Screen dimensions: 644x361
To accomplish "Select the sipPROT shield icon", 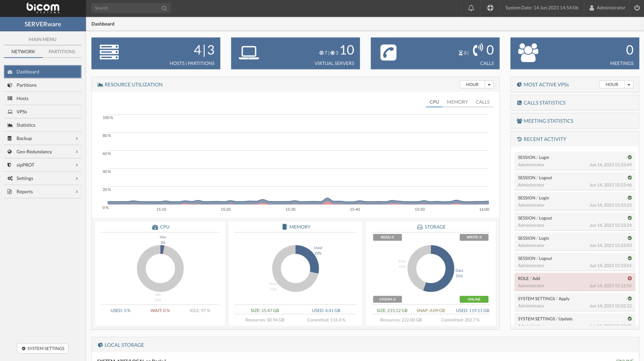I will (10, 165).
